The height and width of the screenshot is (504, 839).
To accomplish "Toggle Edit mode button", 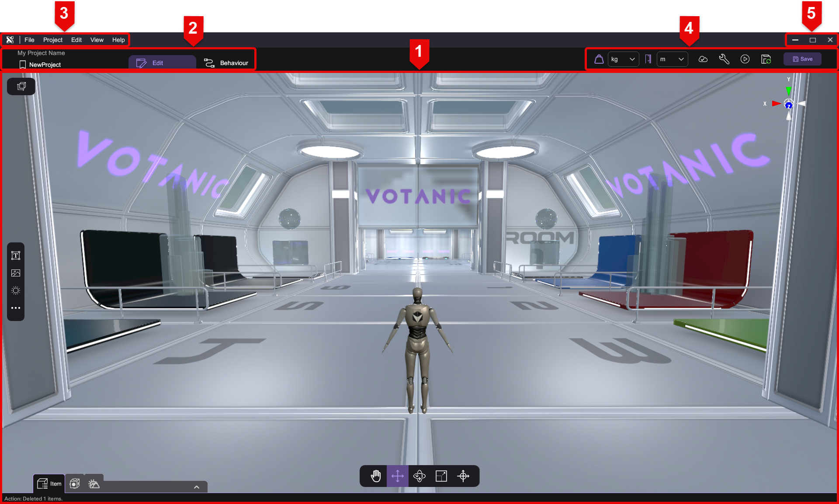I will 162,63.
